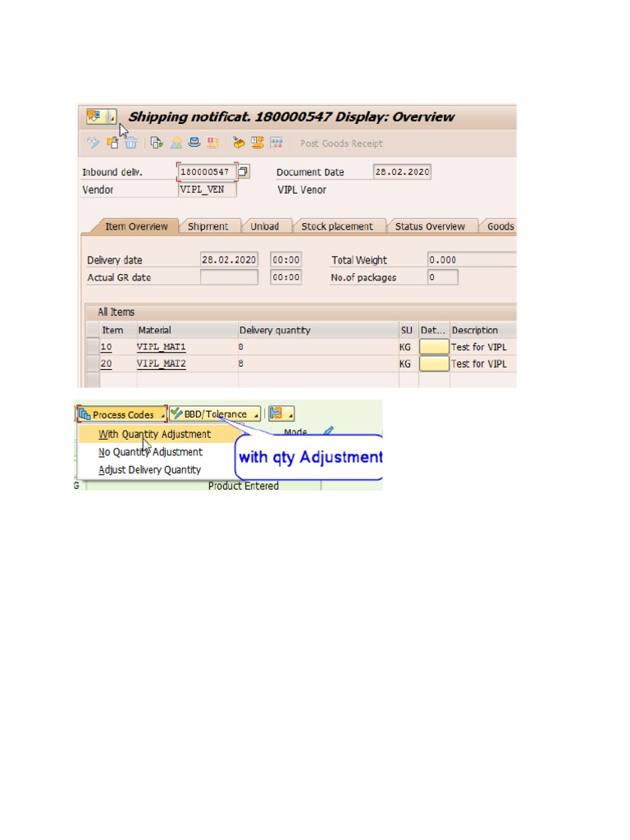Click the orange layout icon dropdown button
This screenshot has height=840, width=630.
coord(281,413)
